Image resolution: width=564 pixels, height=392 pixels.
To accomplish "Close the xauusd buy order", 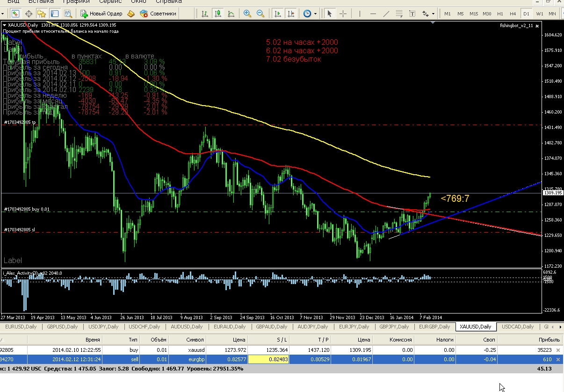I will 558,349.
